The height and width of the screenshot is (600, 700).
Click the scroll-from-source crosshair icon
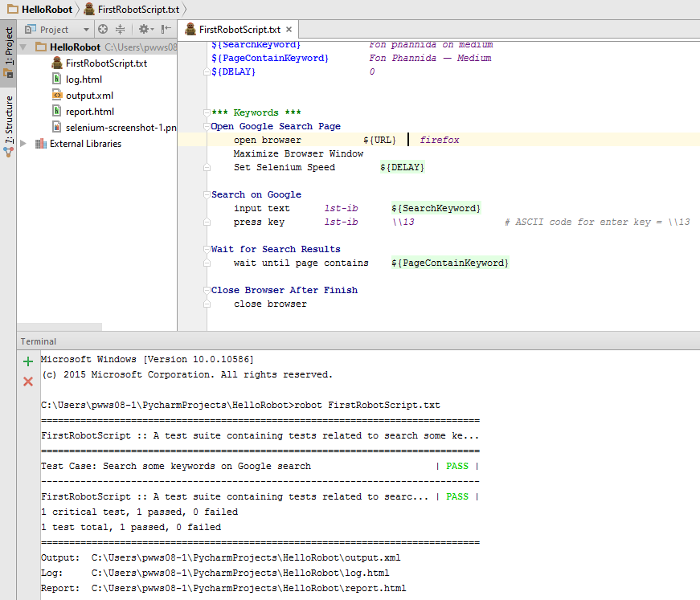pos(103,29)
